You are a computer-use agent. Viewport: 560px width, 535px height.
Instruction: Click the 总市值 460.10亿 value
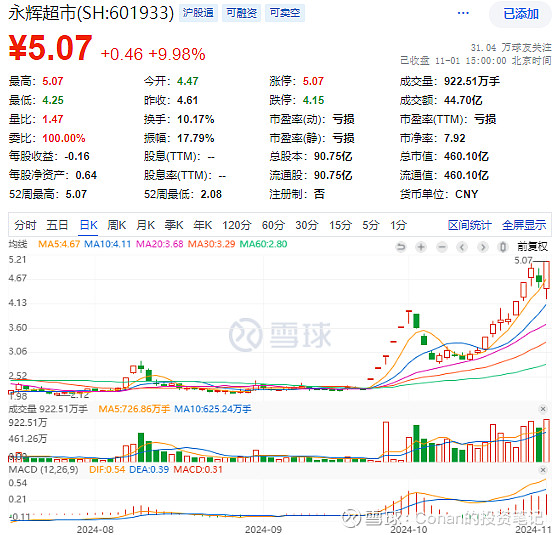pos(466,156)
